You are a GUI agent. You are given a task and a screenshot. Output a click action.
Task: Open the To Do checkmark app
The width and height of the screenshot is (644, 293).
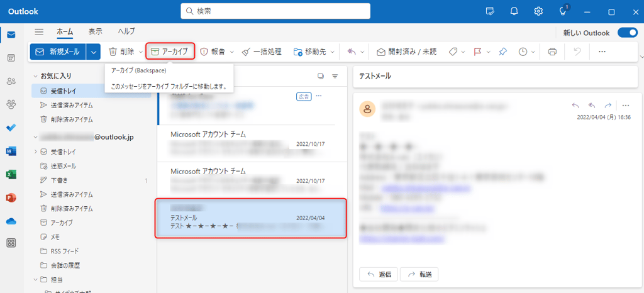11,128
